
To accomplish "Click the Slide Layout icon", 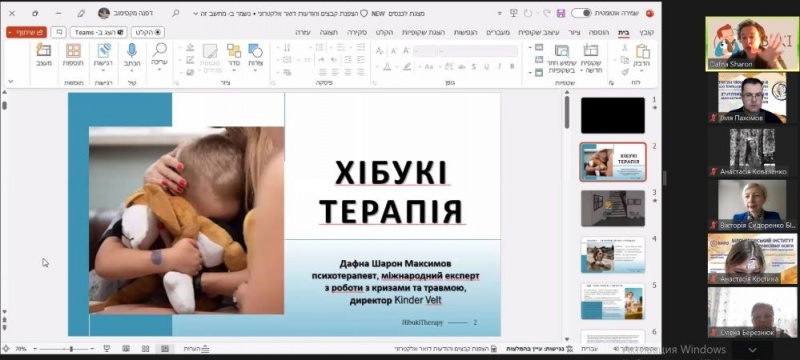I will [x=539, y=47].
